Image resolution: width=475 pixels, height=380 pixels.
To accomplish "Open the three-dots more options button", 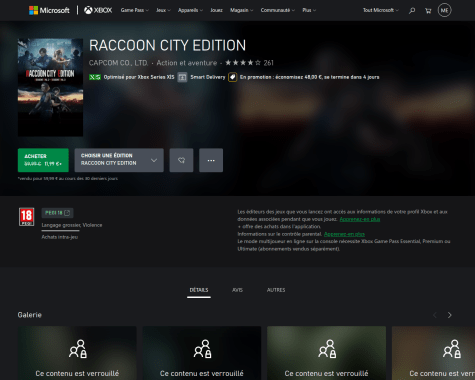I will (x=211, y=160).
